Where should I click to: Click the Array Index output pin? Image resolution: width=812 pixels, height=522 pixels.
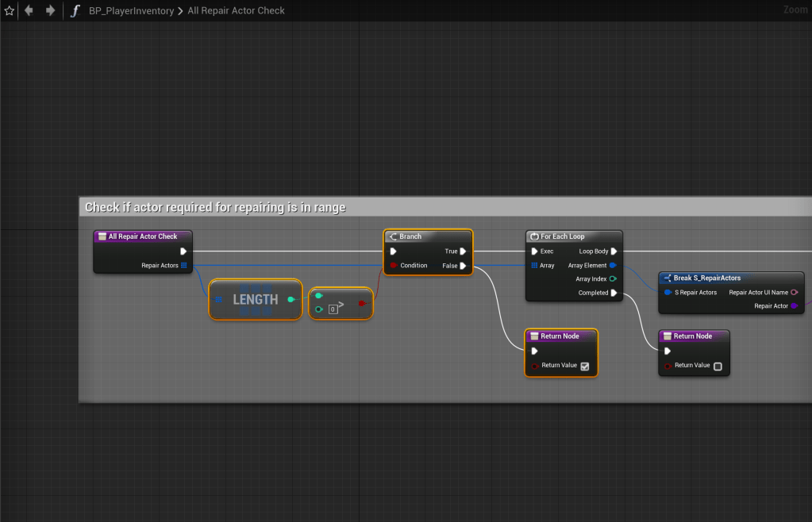[x=614, y=279]
